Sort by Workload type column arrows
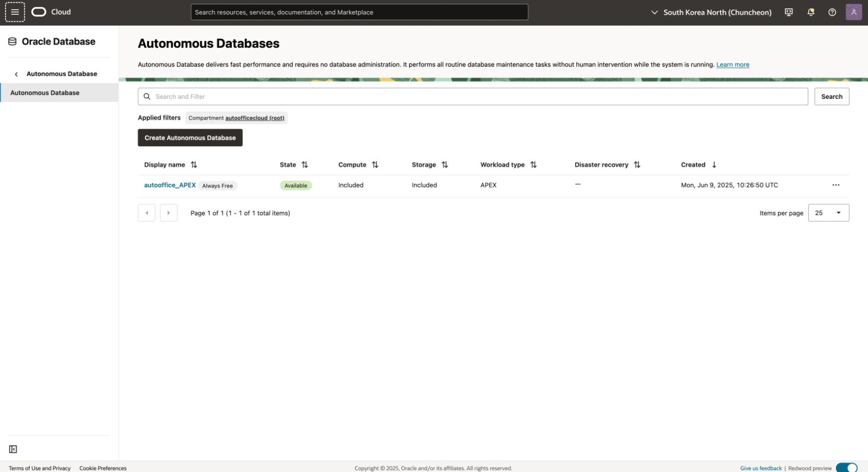This screenshot has width=868, height=472. pyautogui.click(x=533, y=165)
